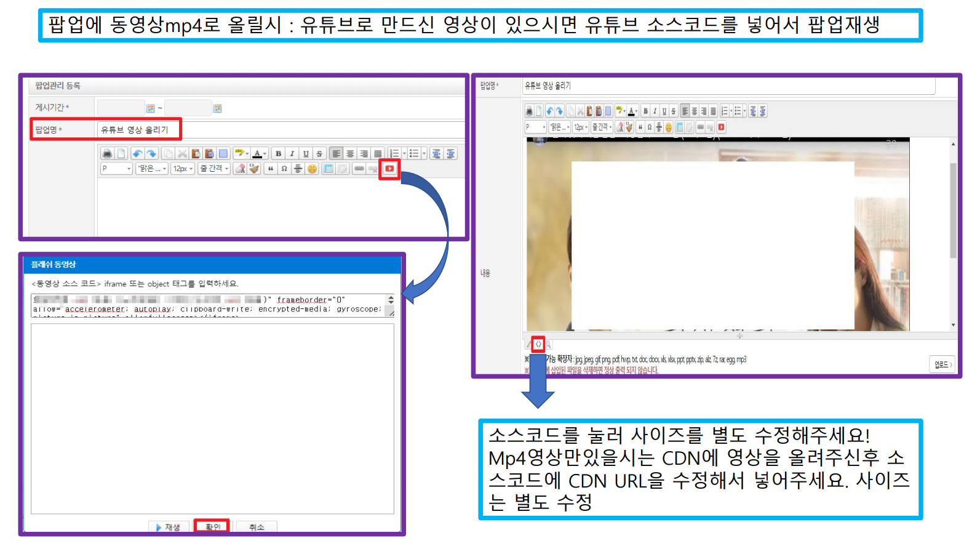This screenshot has width=980, height=546.
Task: Click the link insert icon in left editor
Action: [359, 169]
